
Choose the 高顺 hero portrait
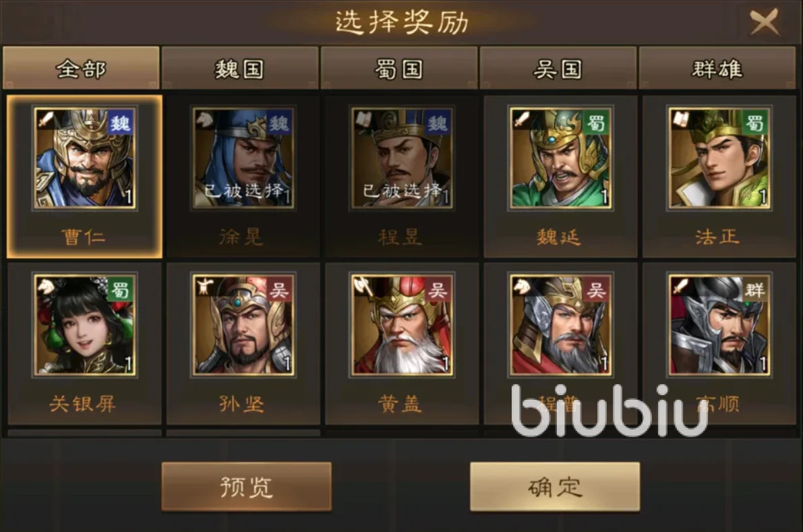(719, 324)
